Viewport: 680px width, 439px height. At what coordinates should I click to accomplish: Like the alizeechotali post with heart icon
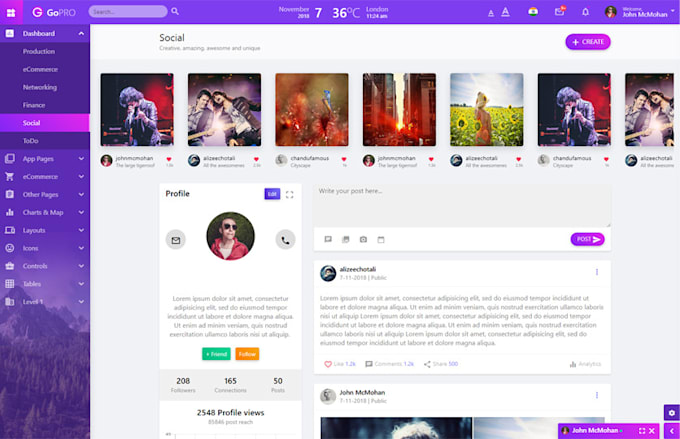pyautogui.click(x=328, y=364)
